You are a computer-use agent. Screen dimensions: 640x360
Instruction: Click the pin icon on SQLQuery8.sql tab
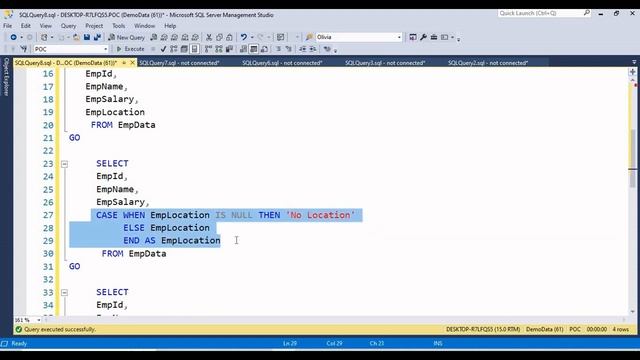[124, 63]
